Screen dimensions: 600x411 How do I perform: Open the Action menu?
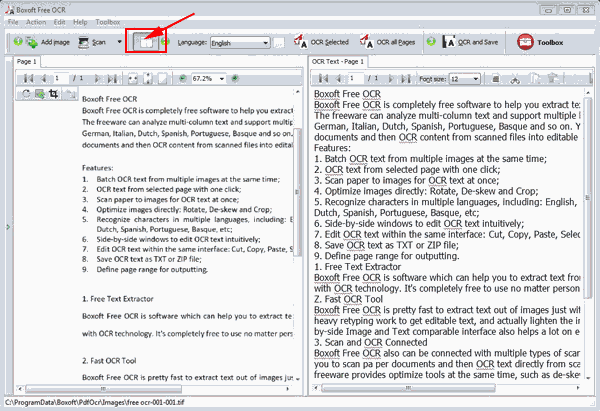36,22
